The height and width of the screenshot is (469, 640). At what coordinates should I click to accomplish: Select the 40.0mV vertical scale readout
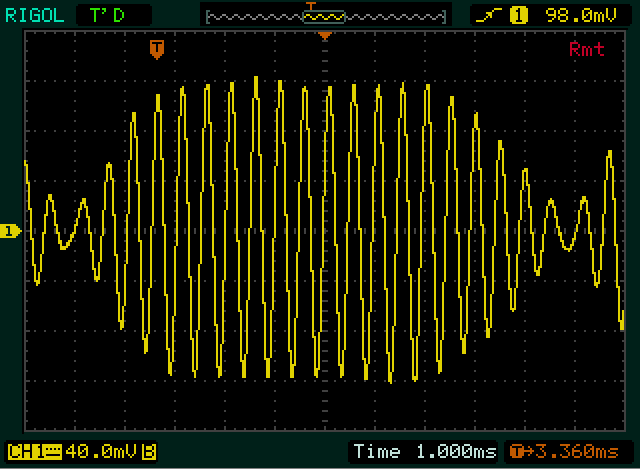(102, 452)
